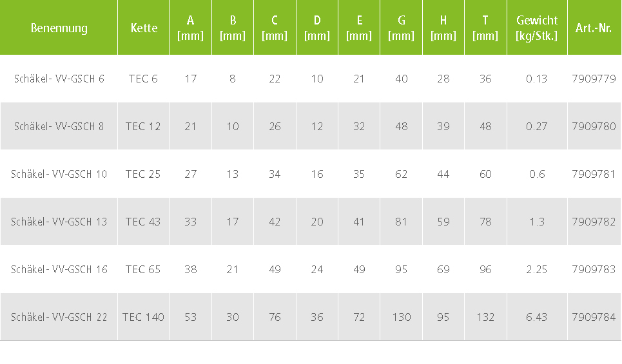The width and height of the screenshot is (622, 364).
Task: Click article number 7909779
Action: point(594,79)
